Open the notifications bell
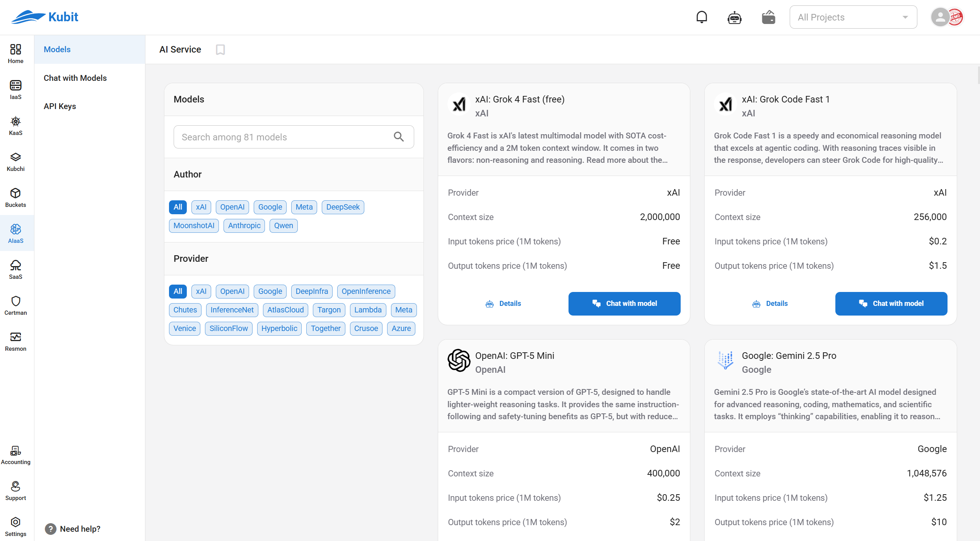The image size is (980, 541). 702,17
